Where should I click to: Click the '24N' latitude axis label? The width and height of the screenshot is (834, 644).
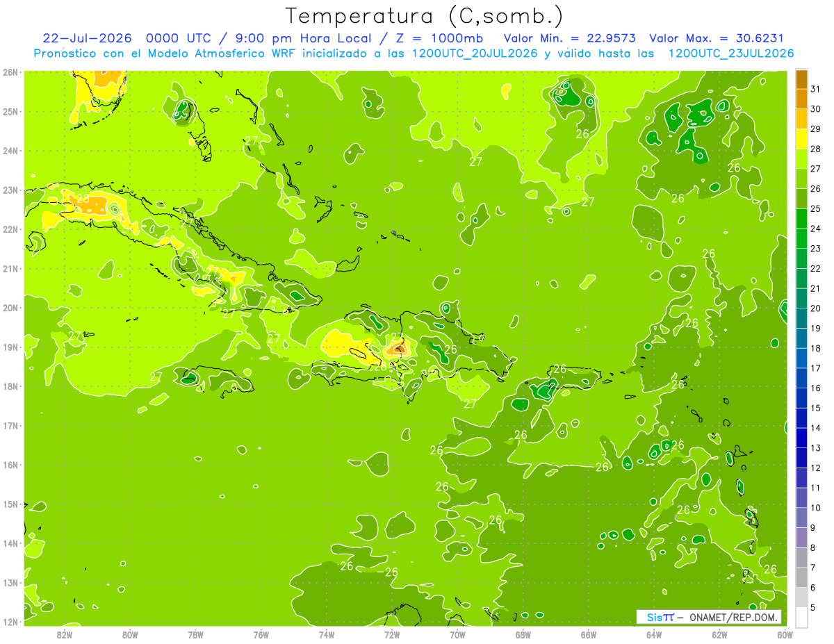(x=10, y=151)
